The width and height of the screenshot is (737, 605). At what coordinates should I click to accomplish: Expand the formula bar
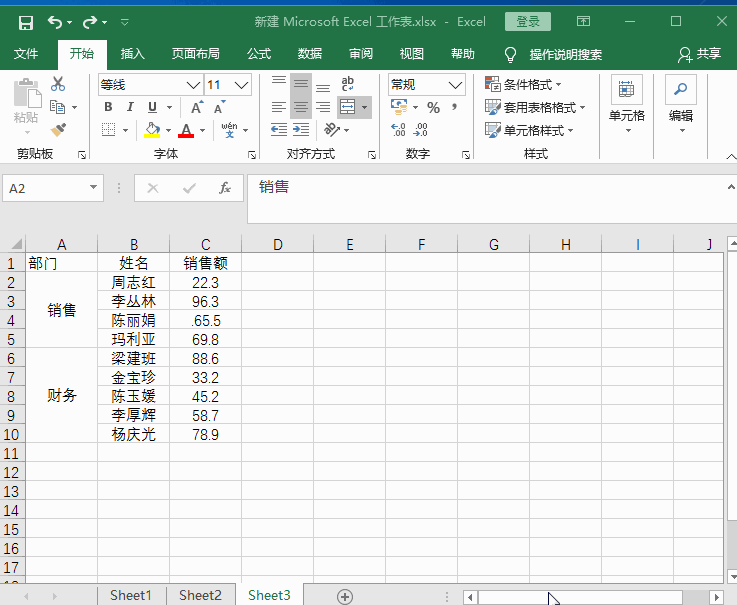click(x=731, y=187)
